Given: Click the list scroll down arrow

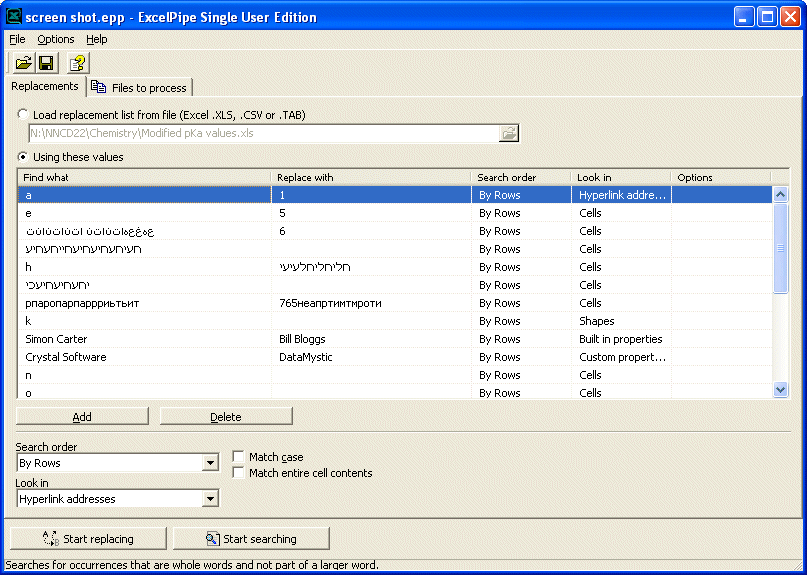Looking at the screenshot, I should pos(780,390).
